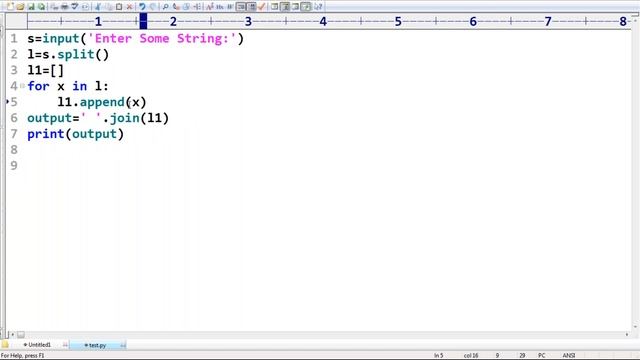Click the red checkmark toolbar icon

pyautogui.click(x=262, y=7)
